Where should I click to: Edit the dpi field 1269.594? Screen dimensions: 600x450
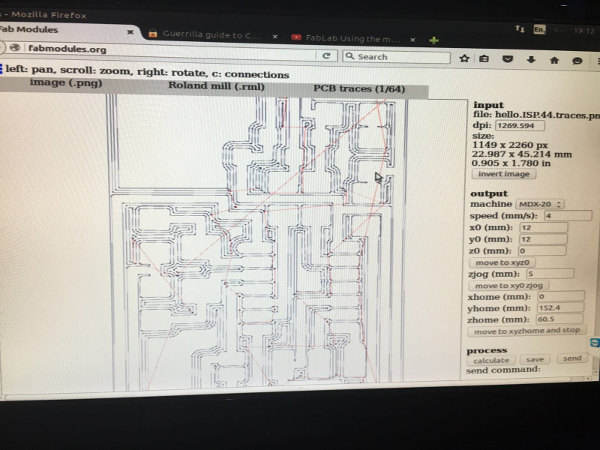520,126
